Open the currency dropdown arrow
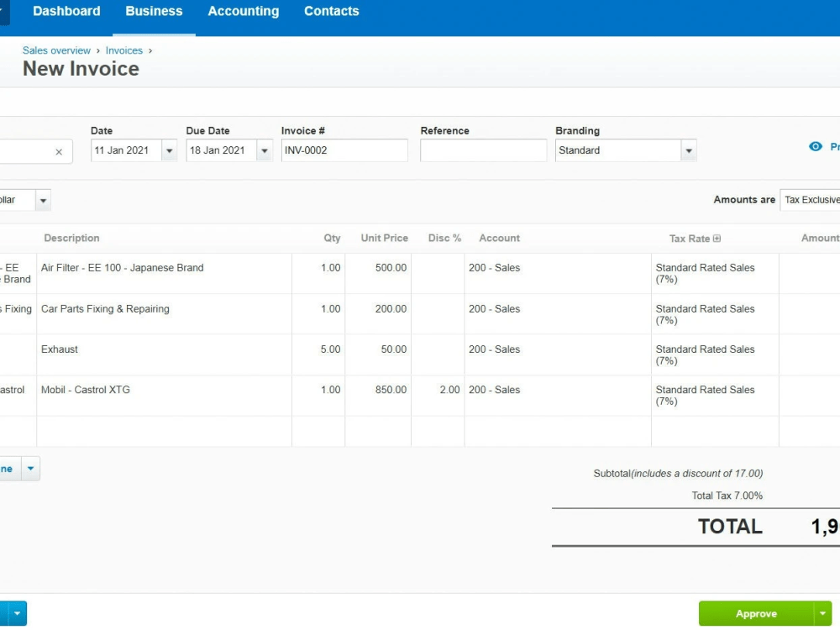The height and width of the screenshot is (630, 840). tap(44, 201)
